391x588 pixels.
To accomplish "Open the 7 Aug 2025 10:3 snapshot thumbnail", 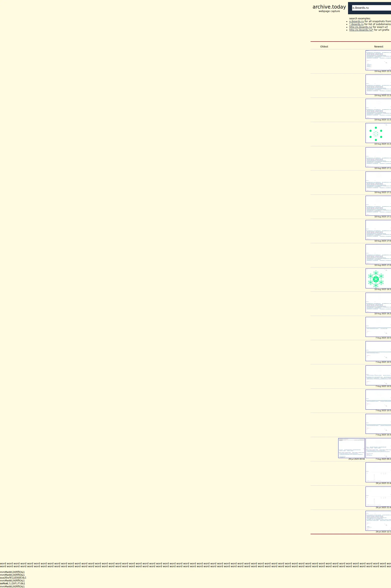I will pyautogui.click(x=378, y=424).
